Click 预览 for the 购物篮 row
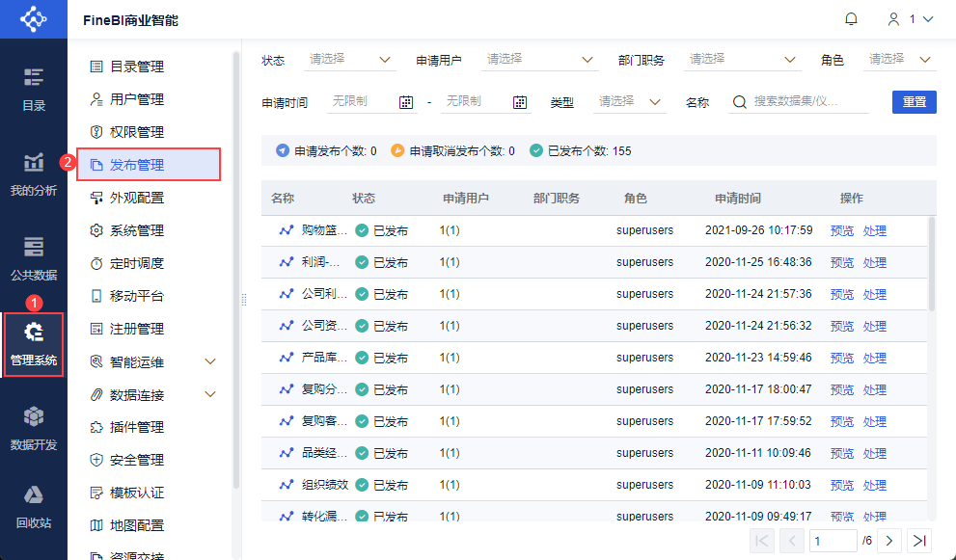Image resolution: width=956 pixels, height=560 pixels. click(841, 231)
